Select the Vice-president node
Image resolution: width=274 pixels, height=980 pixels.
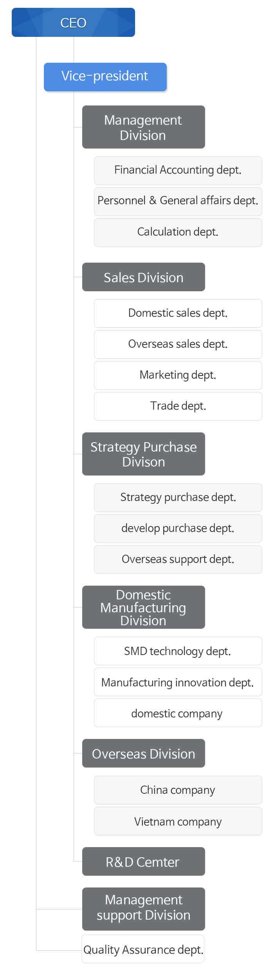click(x=105, y=77)
